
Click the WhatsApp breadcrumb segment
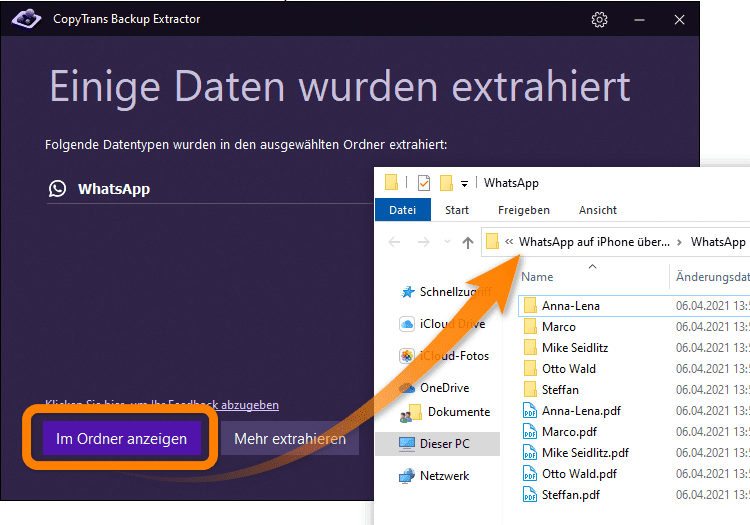[718, 242]
